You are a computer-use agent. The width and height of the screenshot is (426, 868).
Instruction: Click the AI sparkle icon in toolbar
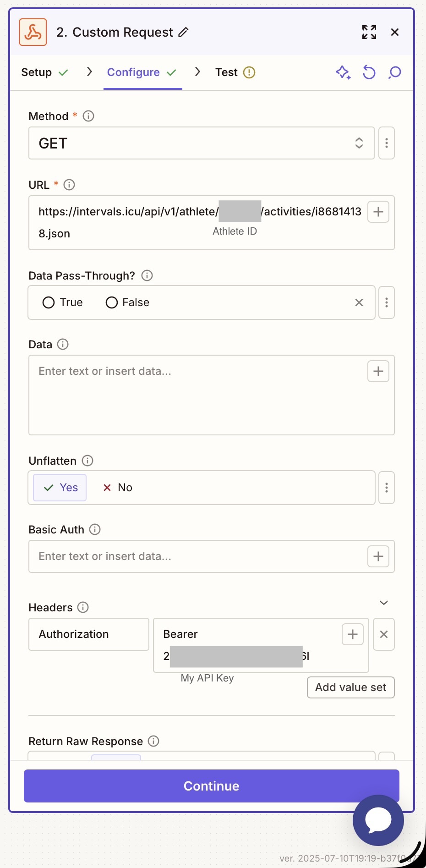[x=343, y=72]
